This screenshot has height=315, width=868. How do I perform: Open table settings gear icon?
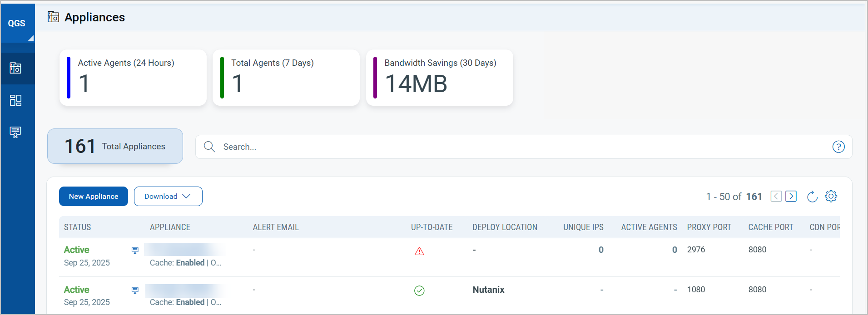(831, 196)
